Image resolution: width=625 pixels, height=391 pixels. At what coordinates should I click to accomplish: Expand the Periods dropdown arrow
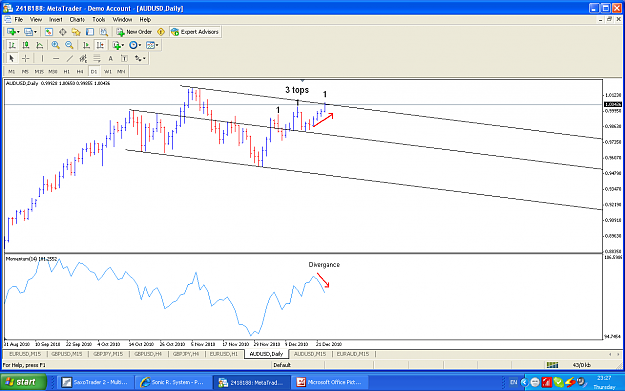[140, 45]
